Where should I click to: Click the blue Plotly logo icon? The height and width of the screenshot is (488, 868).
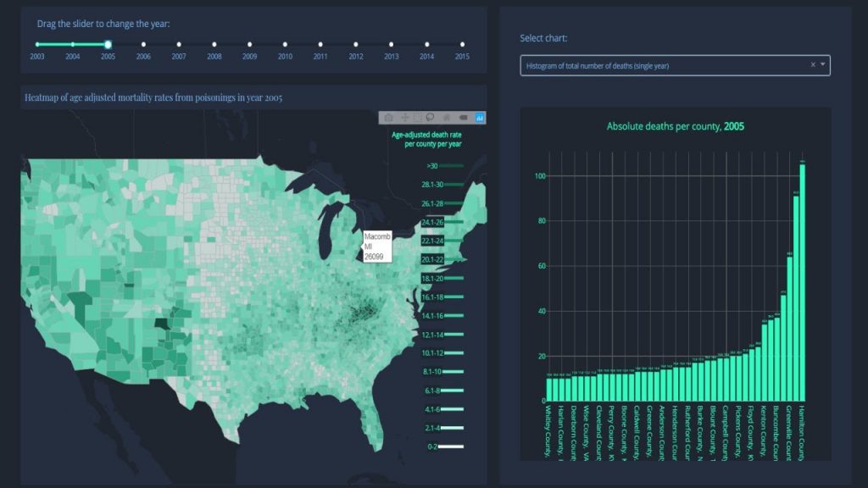click(x=480, y=118)
